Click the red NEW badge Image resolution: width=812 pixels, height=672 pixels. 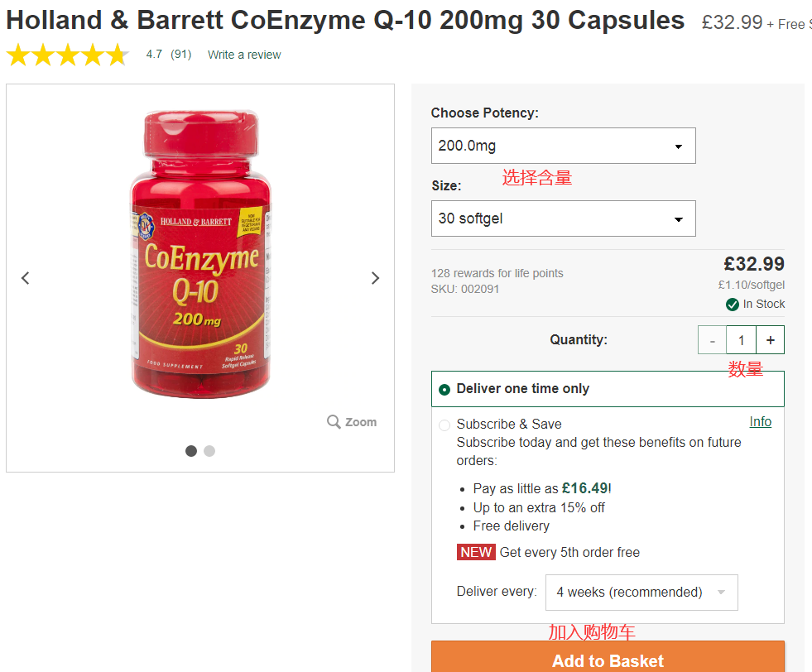(x=476, y=552)
